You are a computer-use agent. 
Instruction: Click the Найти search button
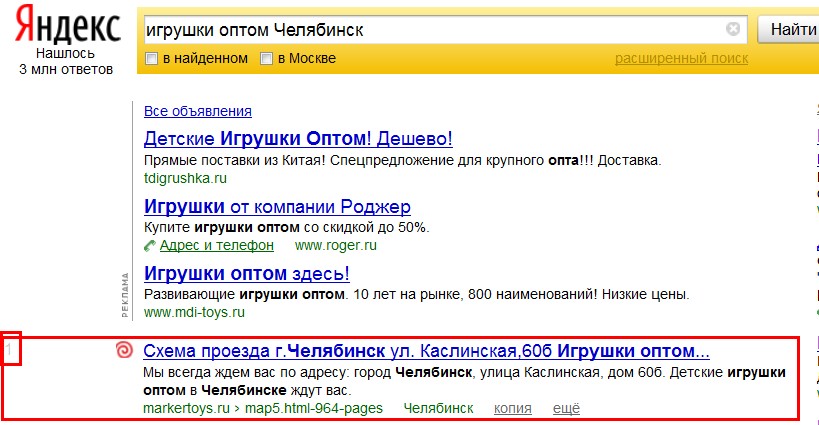(789, 30)
